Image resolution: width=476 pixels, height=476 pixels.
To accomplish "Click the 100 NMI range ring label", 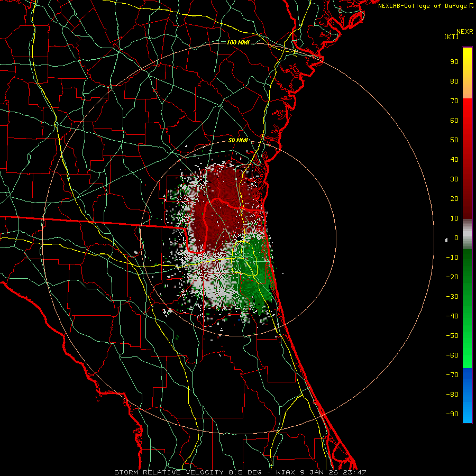I will coord(238,42).
